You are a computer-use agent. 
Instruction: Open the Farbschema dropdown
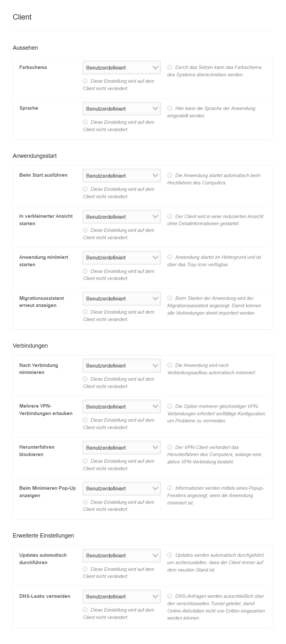121,68
